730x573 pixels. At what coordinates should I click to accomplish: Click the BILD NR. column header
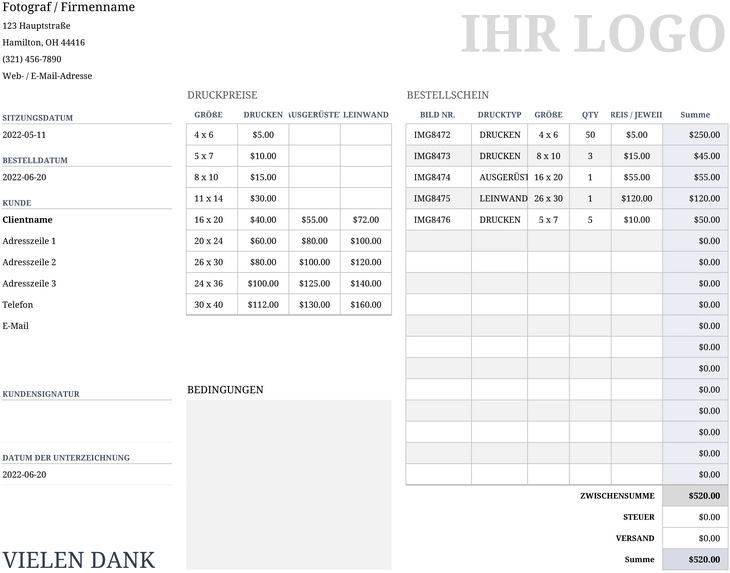point(438,115)
